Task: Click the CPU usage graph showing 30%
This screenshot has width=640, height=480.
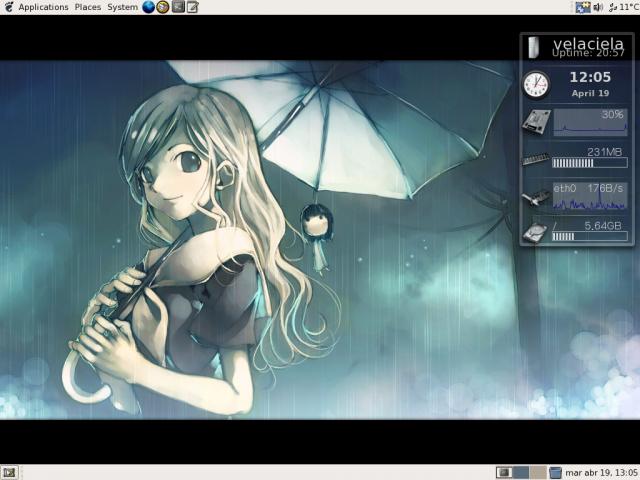Action: click(x=590, y=122)
